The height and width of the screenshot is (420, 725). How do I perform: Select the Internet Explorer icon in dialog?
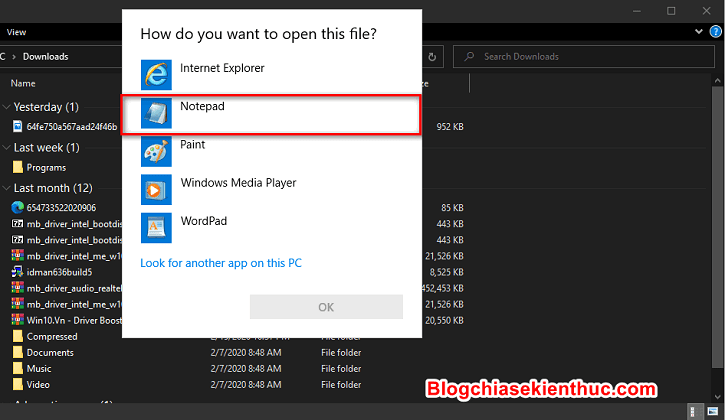(x=156, y=75)
